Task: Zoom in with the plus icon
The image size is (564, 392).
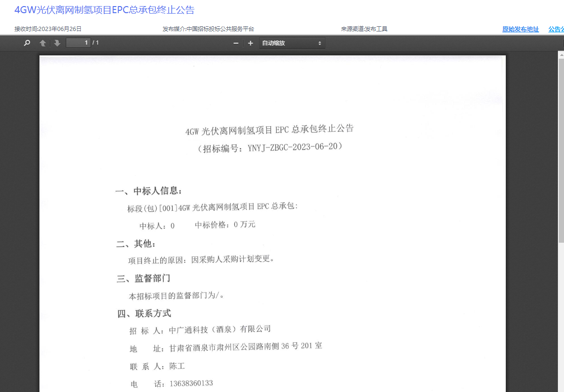Action: pos(250,43)
